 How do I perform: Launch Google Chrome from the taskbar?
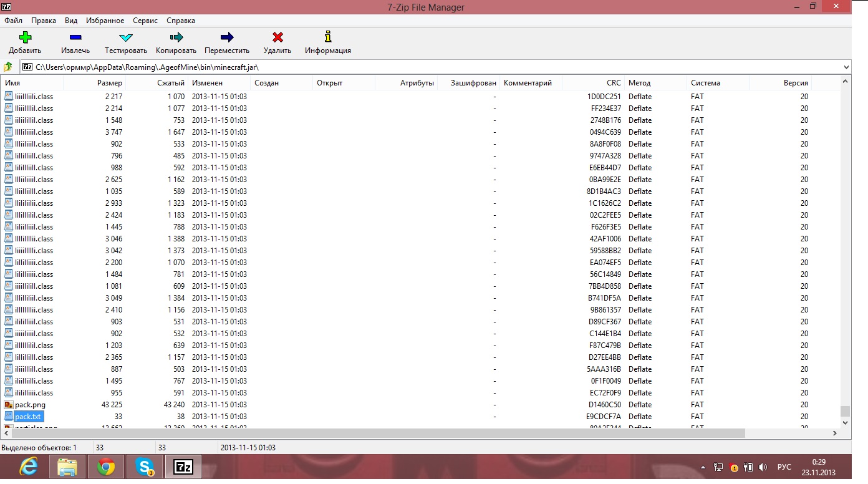pos(105,467)
